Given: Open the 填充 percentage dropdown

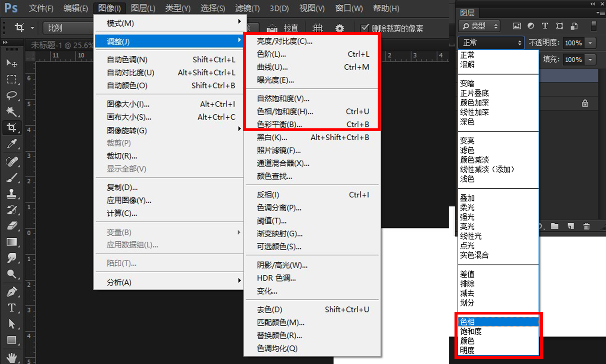Looking at the screenshot, I should [x=590, y=60].
